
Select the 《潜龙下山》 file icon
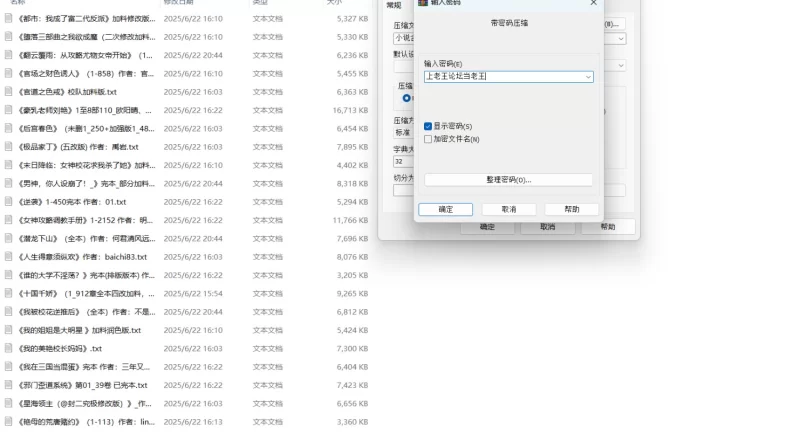click(9, 238)
